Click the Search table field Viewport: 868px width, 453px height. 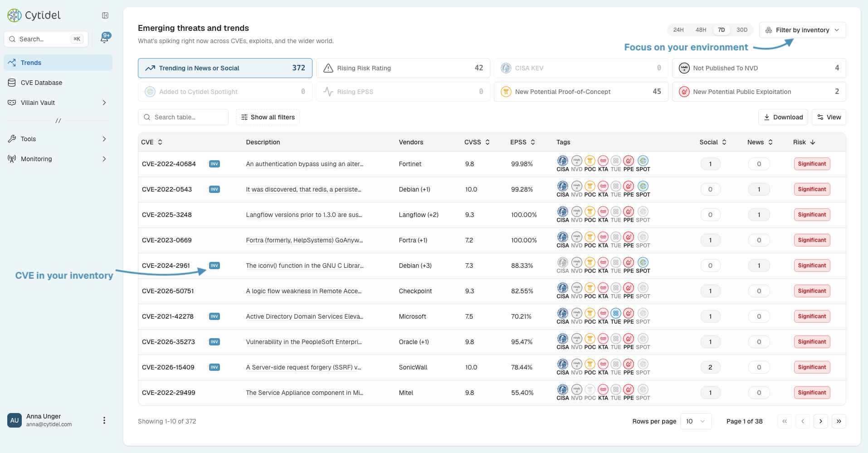183,117
